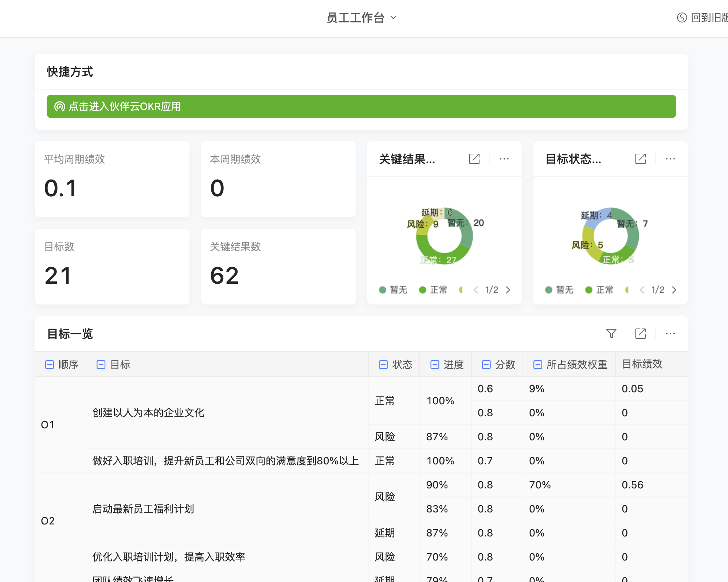Toggle the 暂无 legend item under the chart
The image size is (728, 582).
[x=393, y=290]
